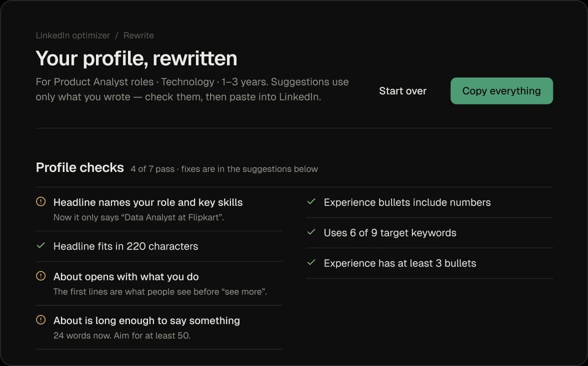The height and width of the screenshot is (366, 588).
Task: Click the warning icon beside Headline names your role
Action: coord(41,202)
